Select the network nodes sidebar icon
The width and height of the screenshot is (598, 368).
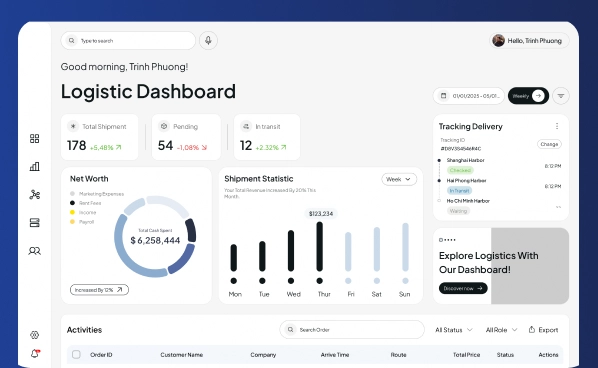(x=34, y=194)
